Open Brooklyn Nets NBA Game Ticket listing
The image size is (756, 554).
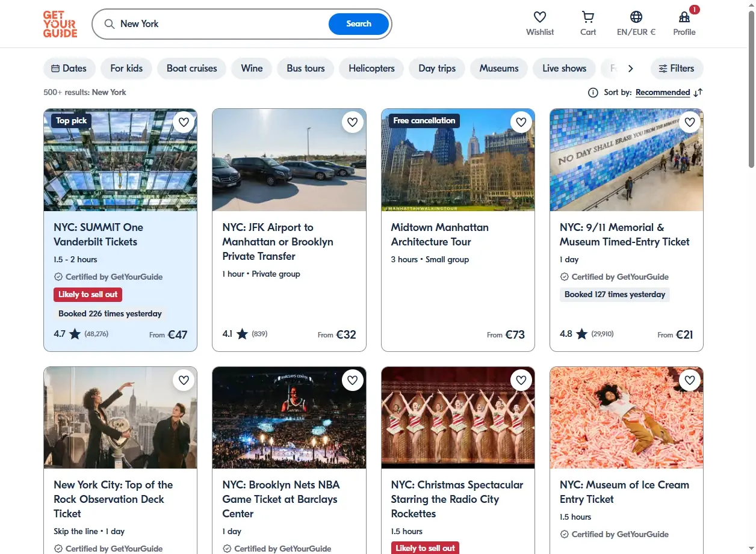click(281, 499)
